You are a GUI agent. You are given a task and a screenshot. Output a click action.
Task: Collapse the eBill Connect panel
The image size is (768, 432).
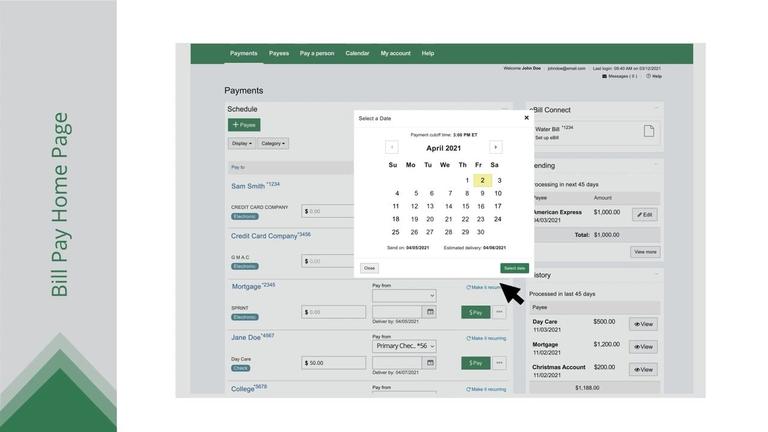(657, 108)
